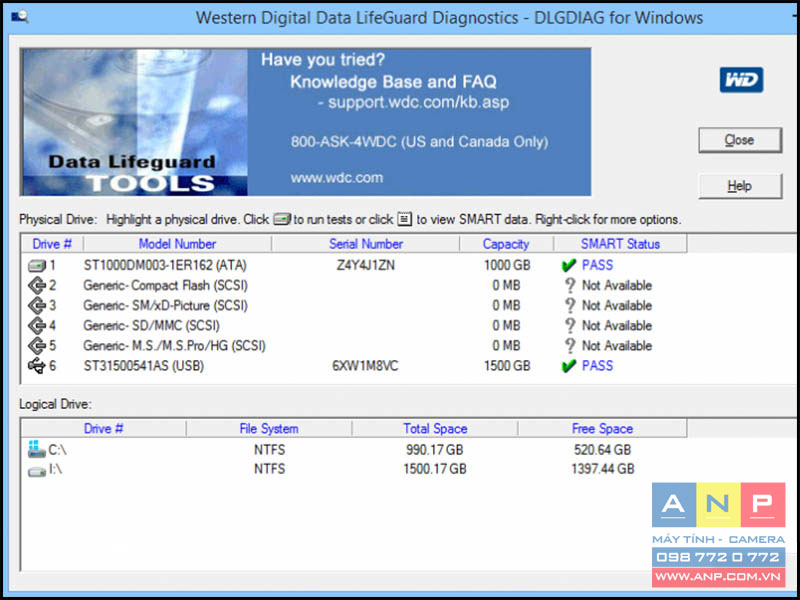The width and height of the screenshot is (800, 600).
Task: Click the Model Number column header
Action: click(178, 244)
